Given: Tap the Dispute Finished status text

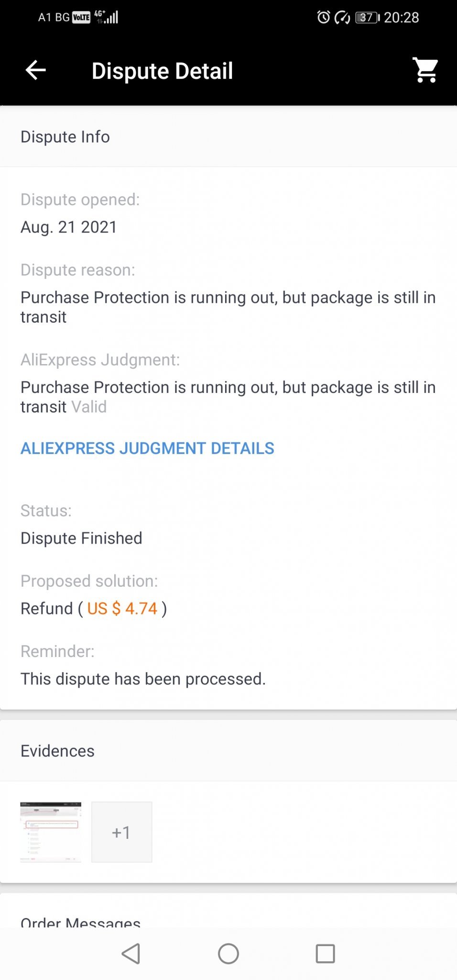Looking at the screenshot, I should coord(81,538).
